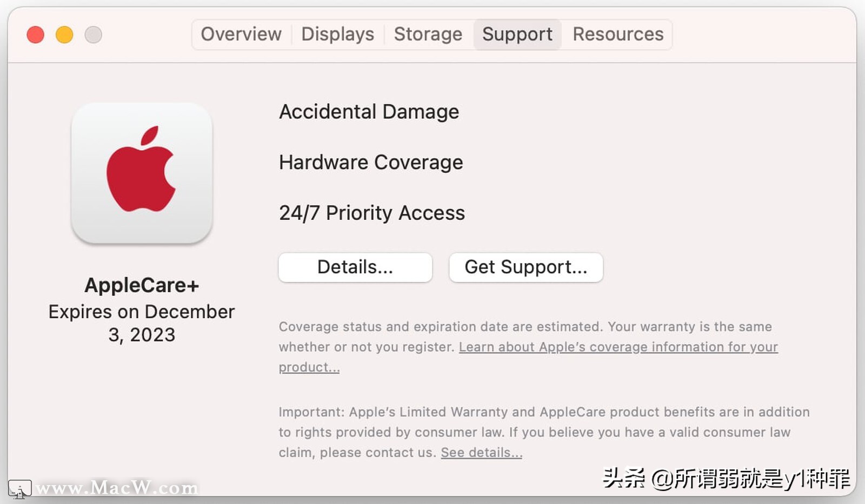Click the 24/7 Priority Access text
This screenshot has height=504, width=865.
click(371, 213)
